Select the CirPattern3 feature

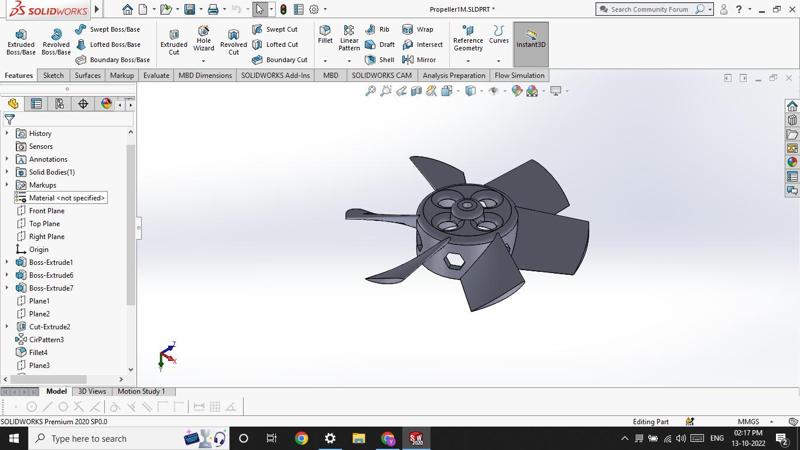(40, 340)
